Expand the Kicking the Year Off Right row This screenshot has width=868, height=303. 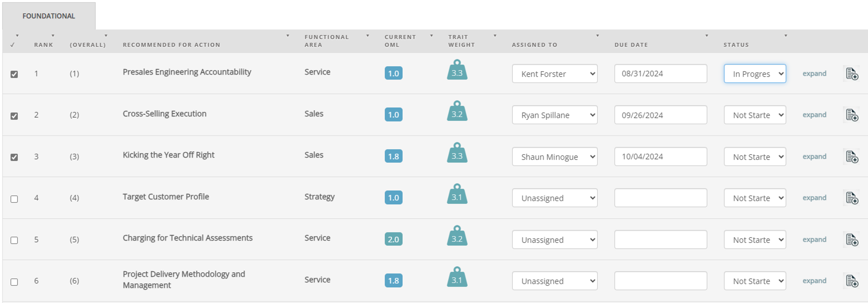[x=814, y=157]
